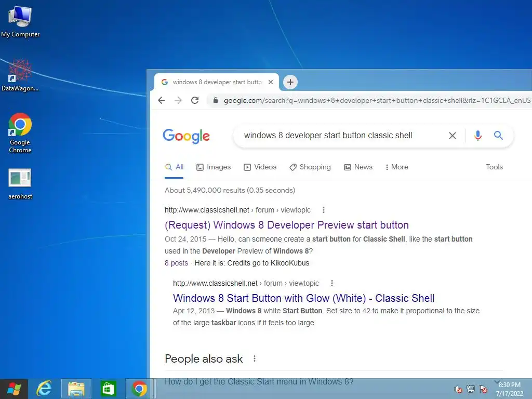The height and width of the screenshot is (399, 532).
Task: Click the second classicshell.net forum viewtopic breadcrumb
Action: click(246, 283)
